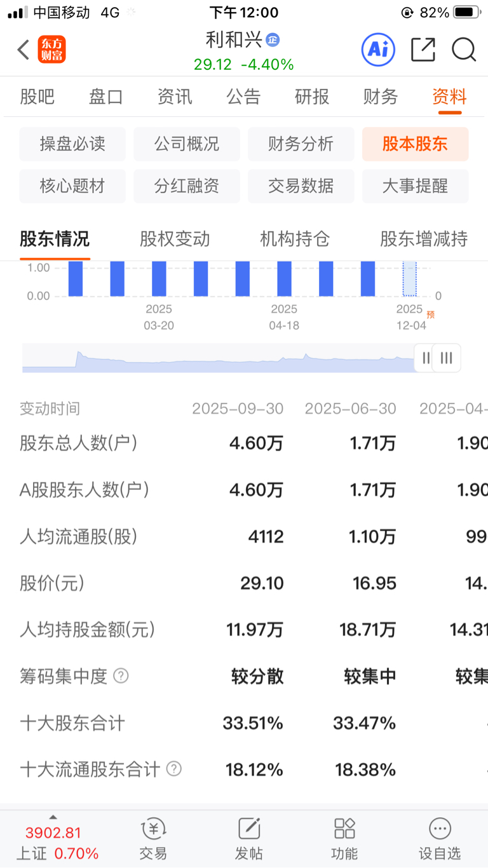The height and width of the screenshot is (868, 488).
Task: Tap the 较分散 concentration value
Action: pyautogui.click(x=257, y=676)
